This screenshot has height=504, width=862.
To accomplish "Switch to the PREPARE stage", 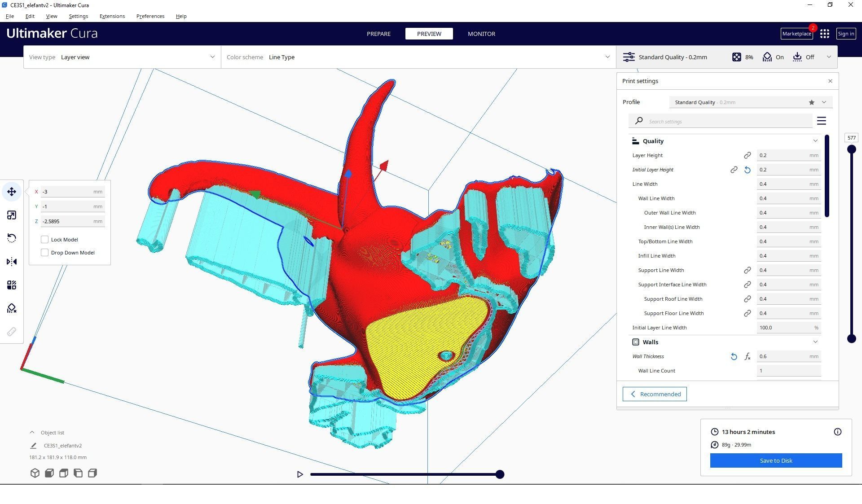I will [378, 34].
